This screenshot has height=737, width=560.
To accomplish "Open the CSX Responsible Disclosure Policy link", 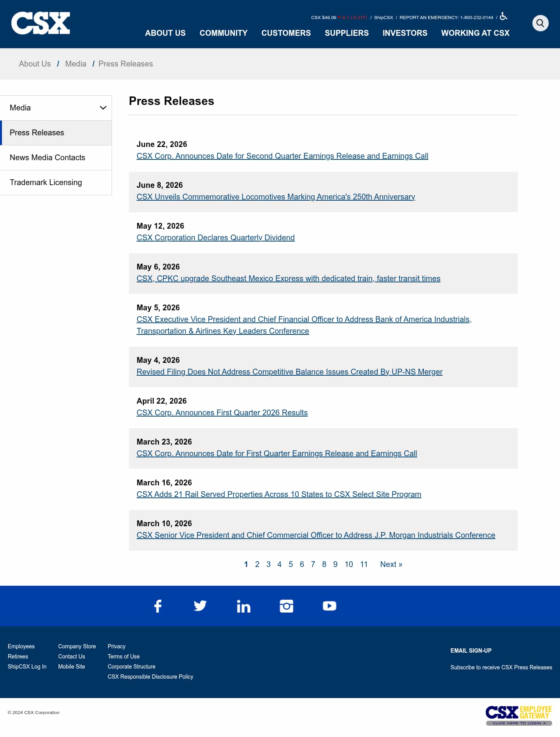I will (x=150, y=677).
